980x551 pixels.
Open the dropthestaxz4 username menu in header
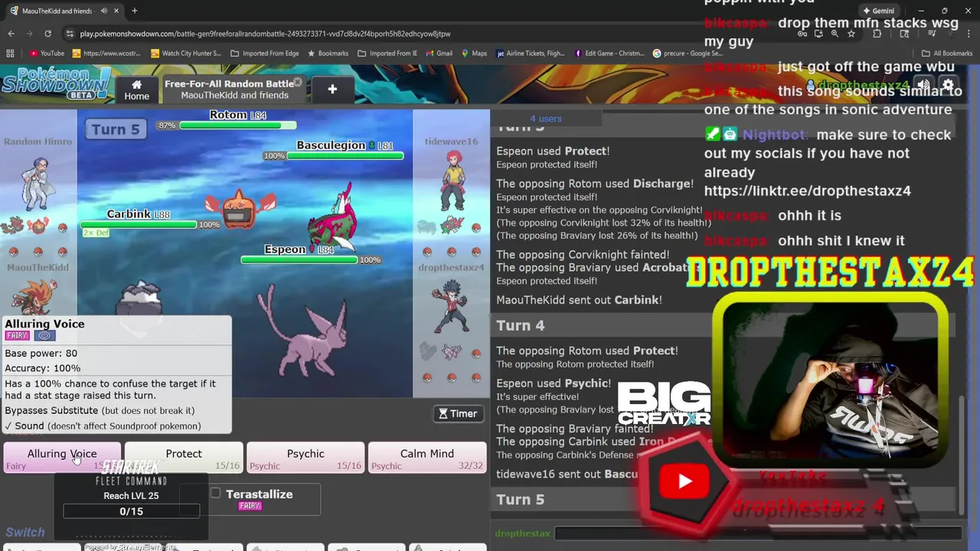point(860,85)
